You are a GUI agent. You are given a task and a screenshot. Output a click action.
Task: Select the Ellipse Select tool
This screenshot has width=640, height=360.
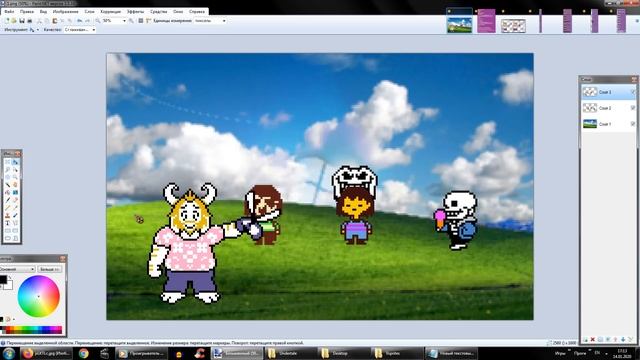7,177
